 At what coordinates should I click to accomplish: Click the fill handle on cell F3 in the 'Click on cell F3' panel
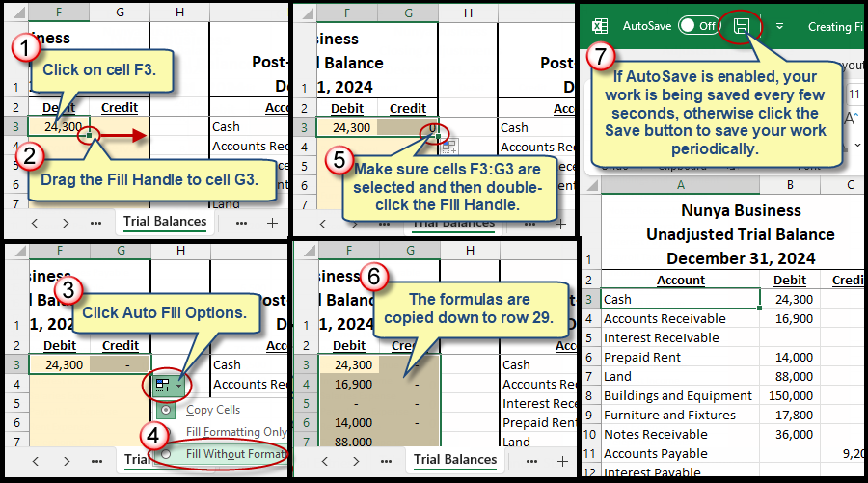pos(89,135)
